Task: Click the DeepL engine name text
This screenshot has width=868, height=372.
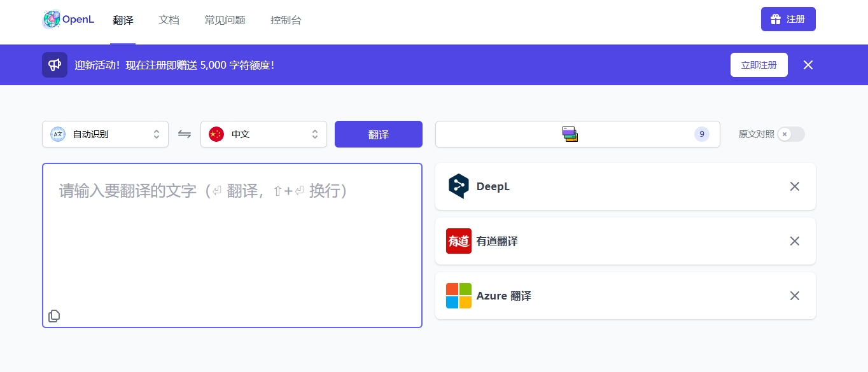Action: (x=493, y=186)
